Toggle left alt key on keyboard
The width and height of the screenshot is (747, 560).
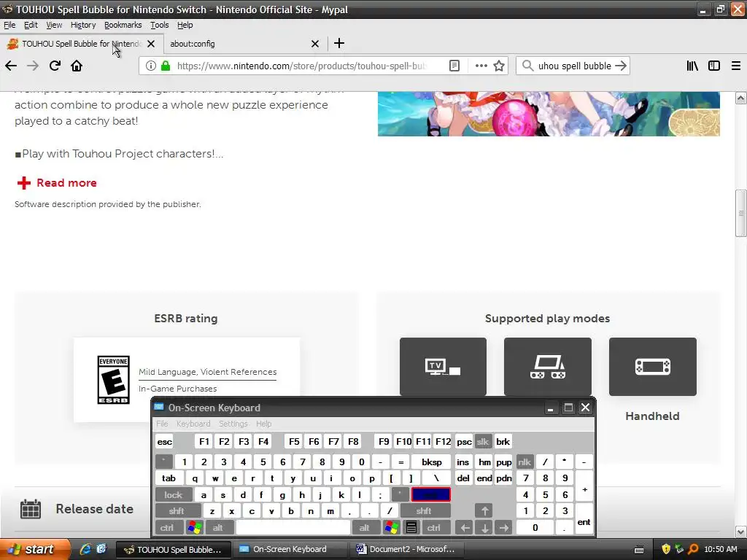pyautogui.click(x=218, y=528)
